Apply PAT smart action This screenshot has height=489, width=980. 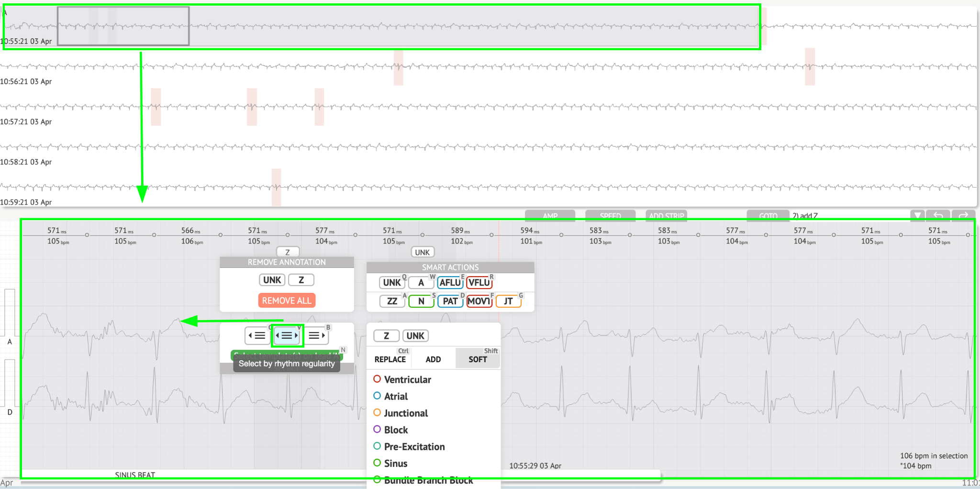click(450, 301)
